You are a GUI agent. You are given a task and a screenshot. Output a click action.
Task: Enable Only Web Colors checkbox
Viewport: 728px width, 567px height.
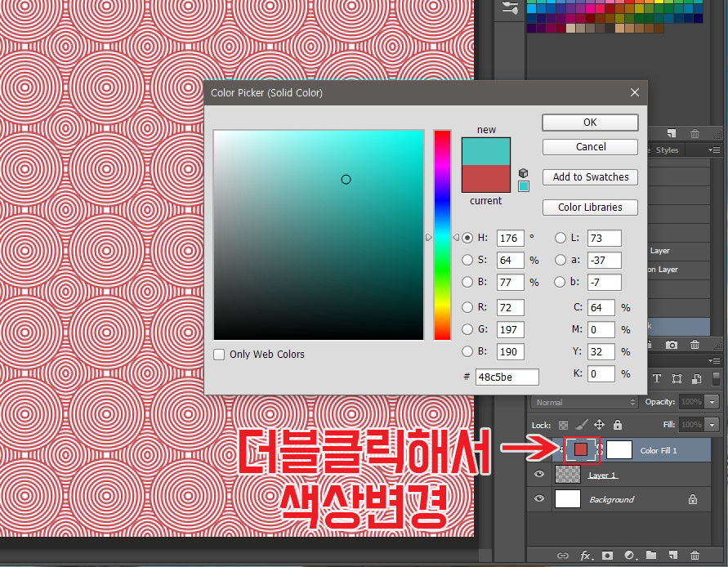[219, 355]
